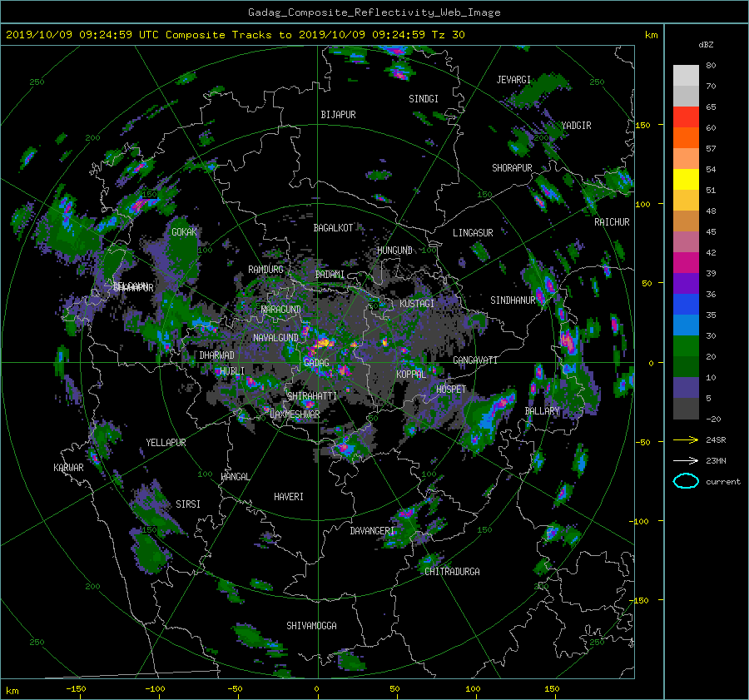Click the RAMDURG city label
The width and height of the screenshot is (749, 700).
pos(265,270)
